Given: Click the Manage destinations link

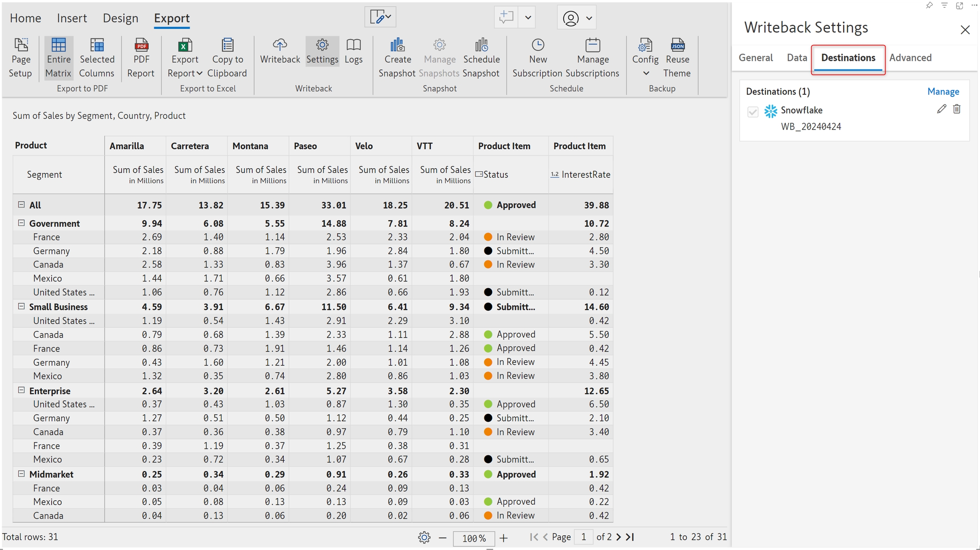Looking at the screenshot, I should tap(943, 91).
